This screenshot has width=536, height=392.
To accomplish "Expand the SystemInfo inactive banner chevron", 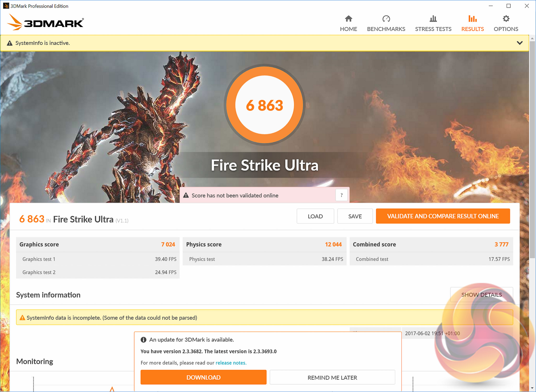I will [x=520, y=43].
